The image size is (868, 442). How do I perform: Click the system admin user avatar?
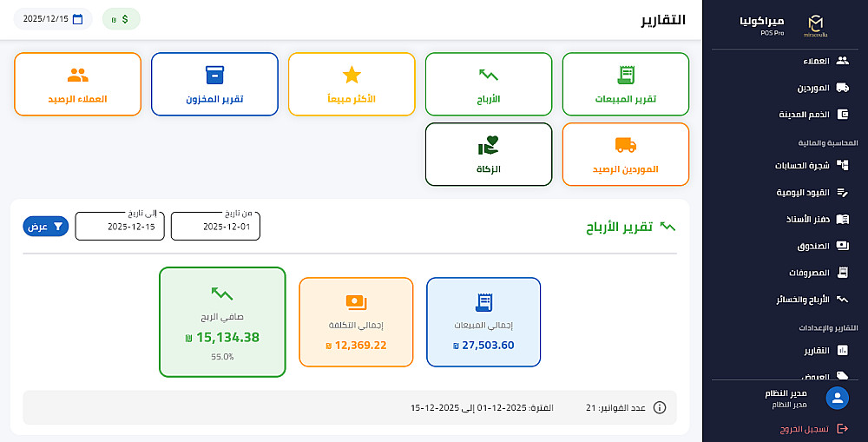point(838,398)
